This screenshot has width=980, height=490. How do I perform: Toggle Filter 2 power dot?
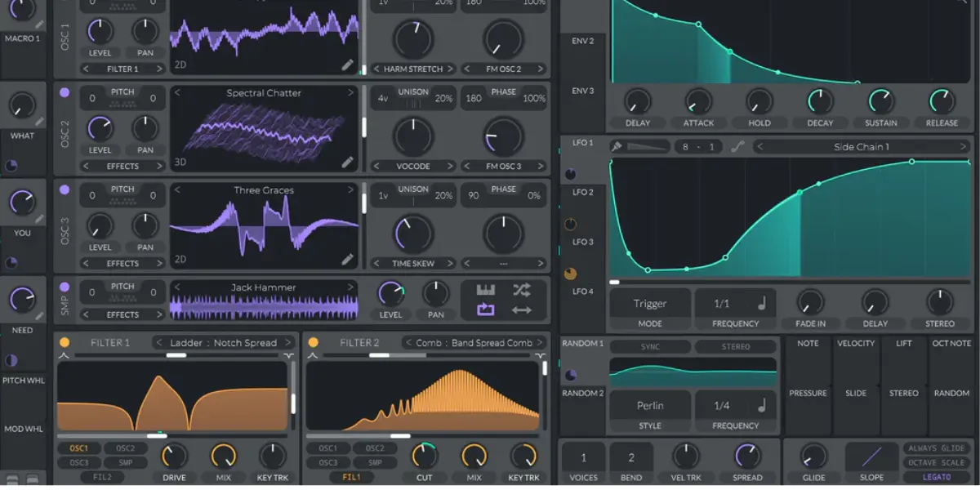click(314, 342)
